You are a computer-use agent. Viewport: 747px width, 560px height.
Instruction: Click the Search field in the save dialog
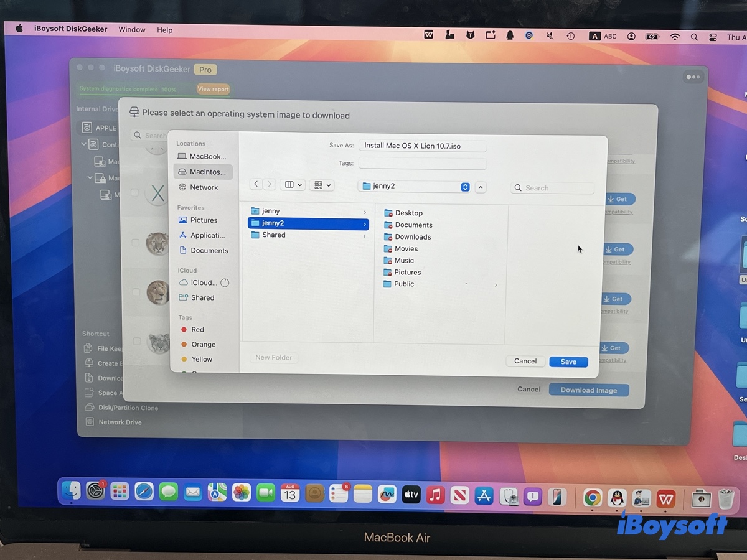coord(553,188)
